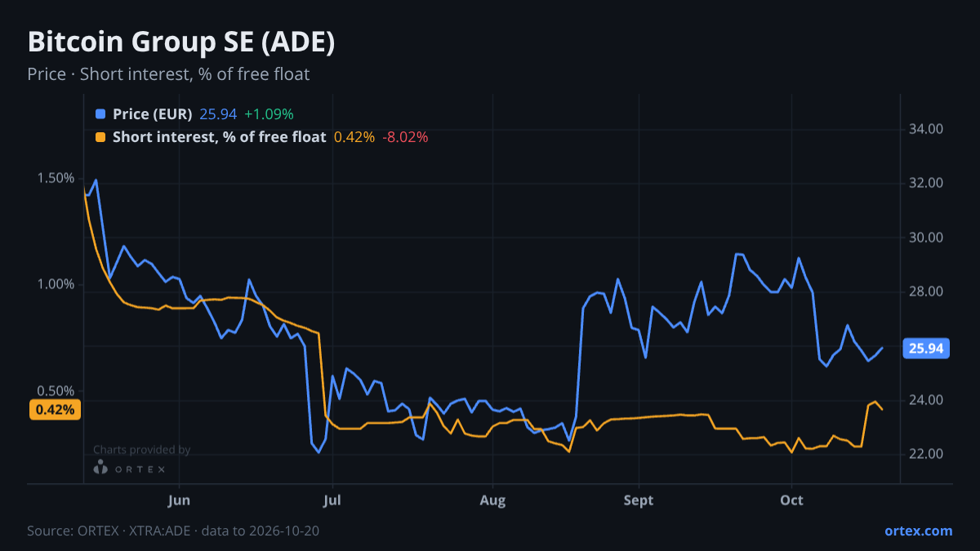Click the 28.00 right axis label

coord(926,291)
